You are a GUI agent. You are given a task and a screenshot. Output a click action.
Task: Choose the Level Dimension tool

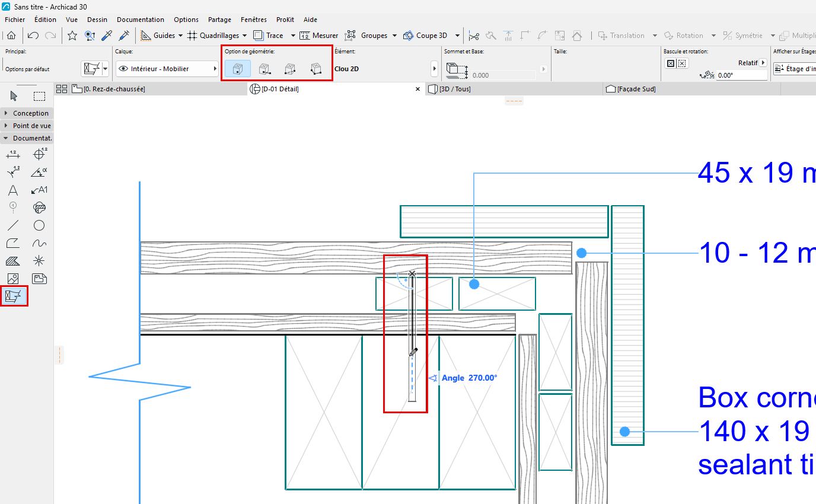[x=39, y=154]
